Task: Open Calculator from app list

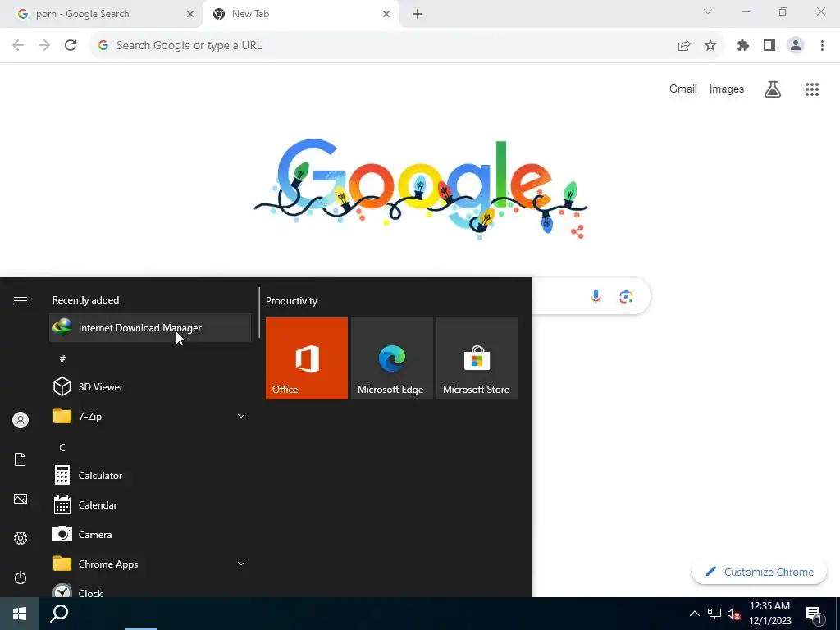Action: pos(150,475)
